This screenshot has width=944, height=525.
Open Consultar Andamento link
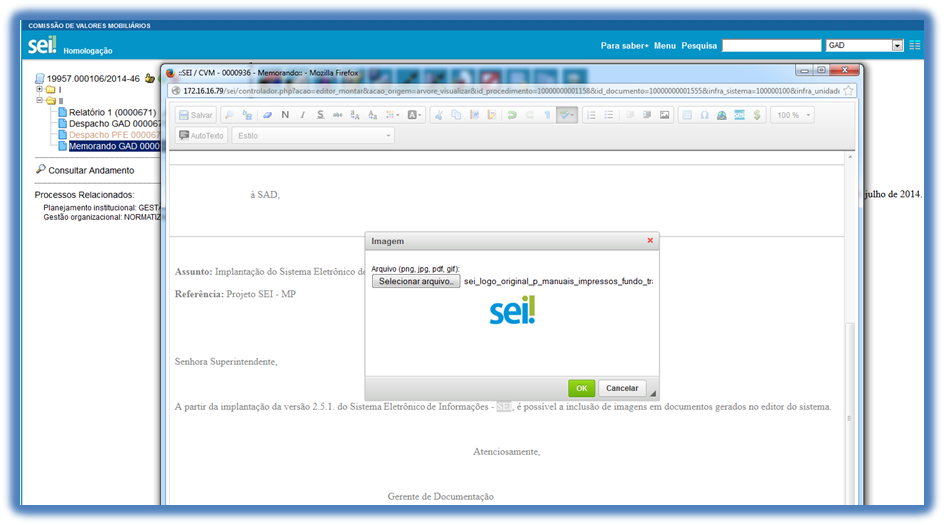coord(91,170)
